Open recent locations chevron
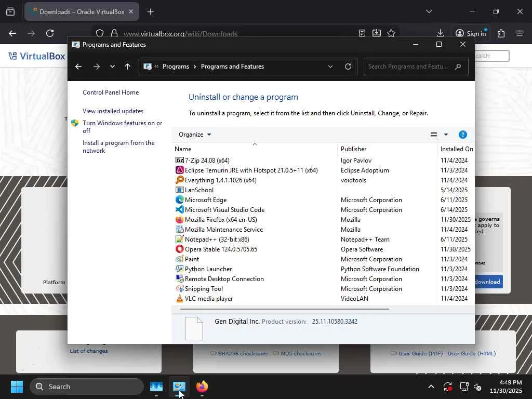 [x=112, y=66]
